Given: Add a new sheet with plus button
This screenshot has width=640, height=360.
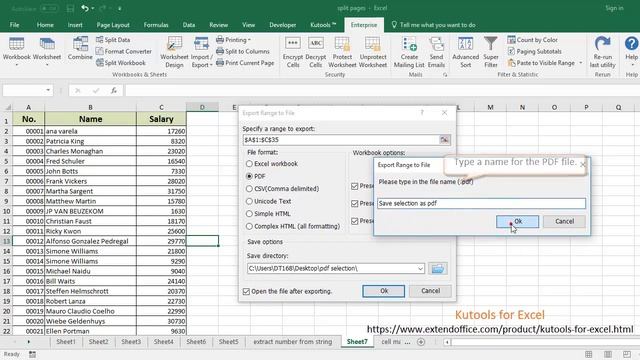Looking at the screenshot, I should point(421,342).
